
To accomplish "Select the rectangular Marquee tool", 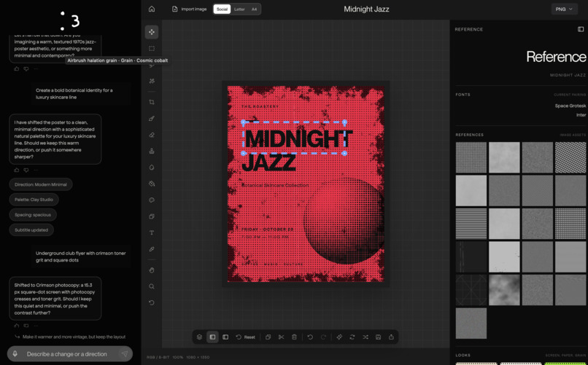I will coord(152,48).
